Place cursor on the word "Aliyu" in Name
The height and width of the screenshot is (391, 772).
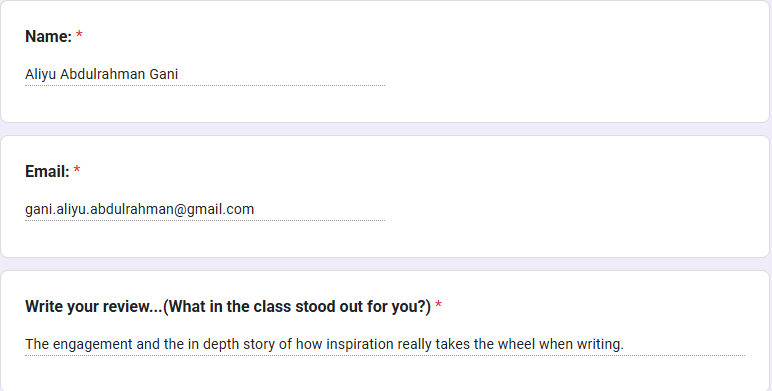point(40,74)
